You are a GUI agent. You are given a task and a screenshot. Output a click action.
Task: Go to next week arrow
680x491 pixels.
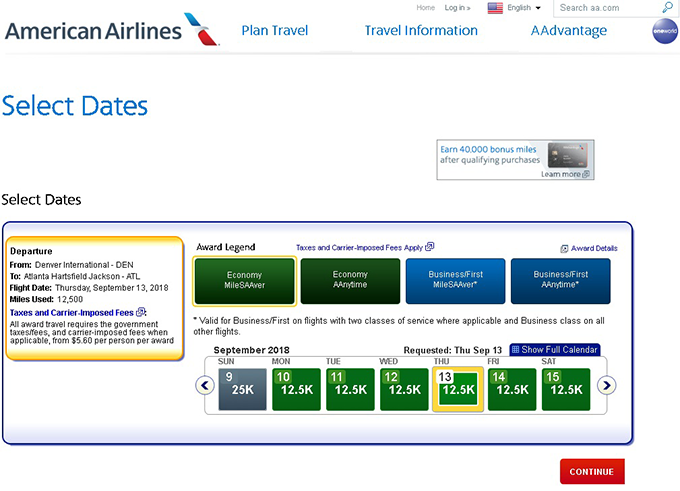point(606,385)
